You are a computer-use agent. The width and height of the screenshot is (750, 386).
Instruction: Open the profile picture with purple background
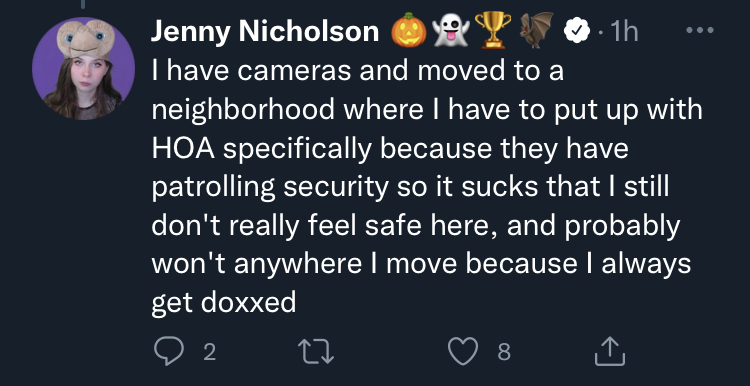coord(84,68)
